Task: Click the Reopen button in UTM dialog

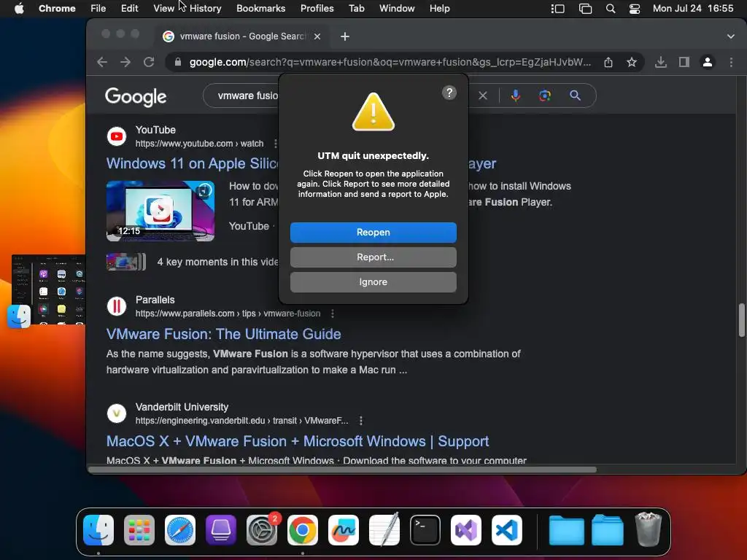Action: pyautogui.click(x=373, y=233)
